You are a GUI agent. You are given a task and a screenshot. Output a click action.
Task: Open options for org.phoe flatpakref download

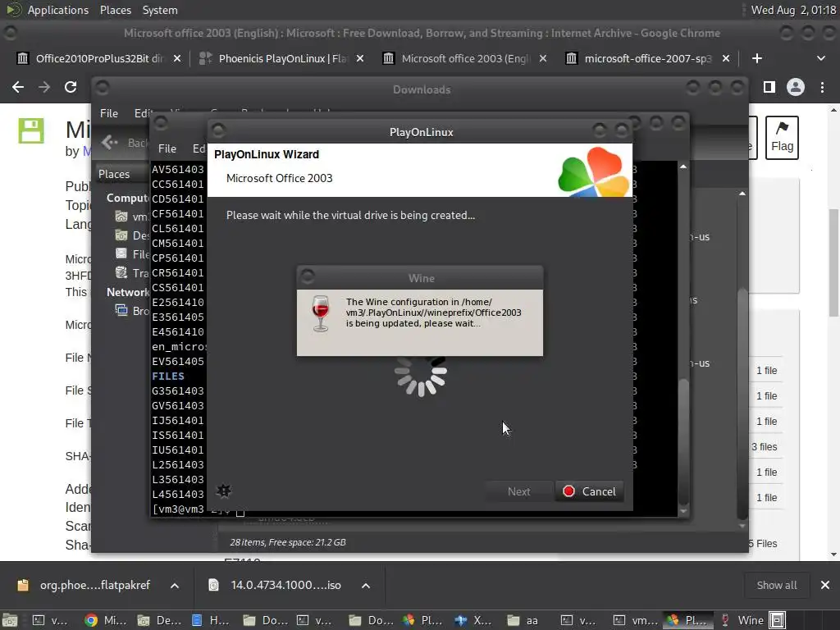[175, 586]
